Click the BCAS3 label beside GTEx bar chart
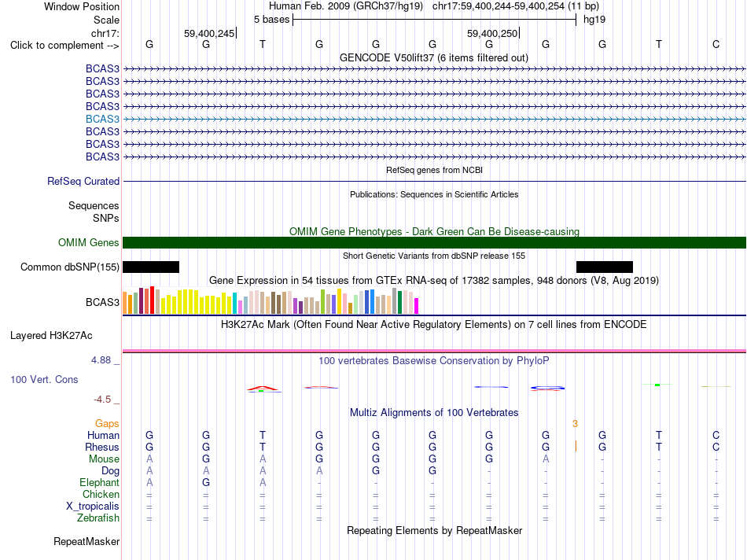The width and height of the screenshot is (747, 560). coord(102,302)
